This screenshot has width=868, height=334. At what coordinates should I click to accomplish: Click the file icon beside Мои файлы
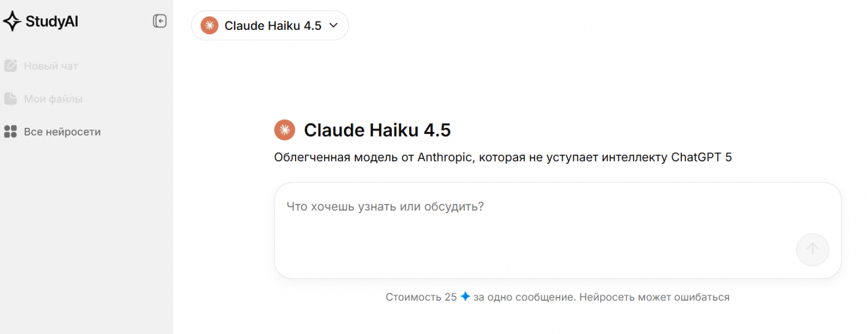[10, 99]
